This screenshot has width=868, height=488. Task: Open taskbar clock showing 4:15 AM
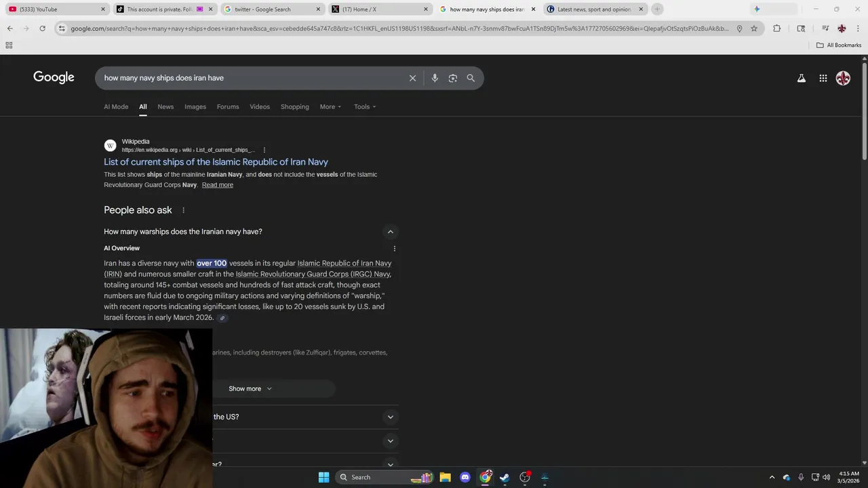pyautogui.click(x=849, y=477)
